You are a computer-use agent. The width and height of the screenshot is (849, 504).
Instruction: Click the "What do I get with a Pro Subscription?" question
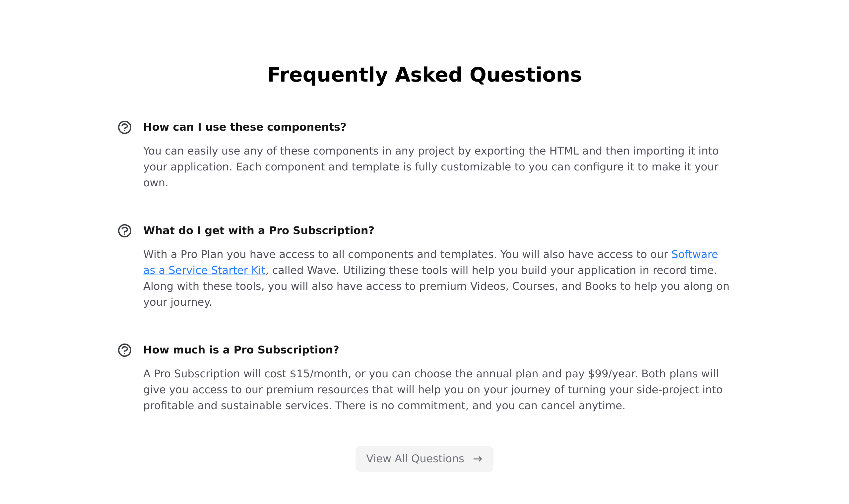coord(258,230)
